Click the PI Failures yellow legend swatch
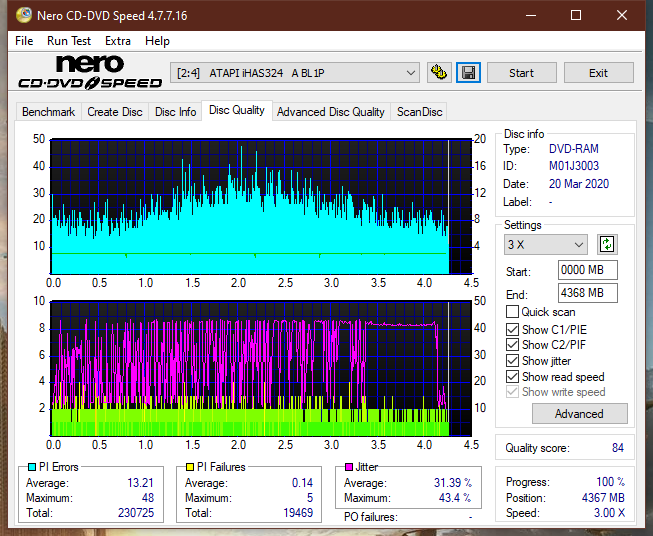This screenshot has height=536, width=653. coord(190,467)
